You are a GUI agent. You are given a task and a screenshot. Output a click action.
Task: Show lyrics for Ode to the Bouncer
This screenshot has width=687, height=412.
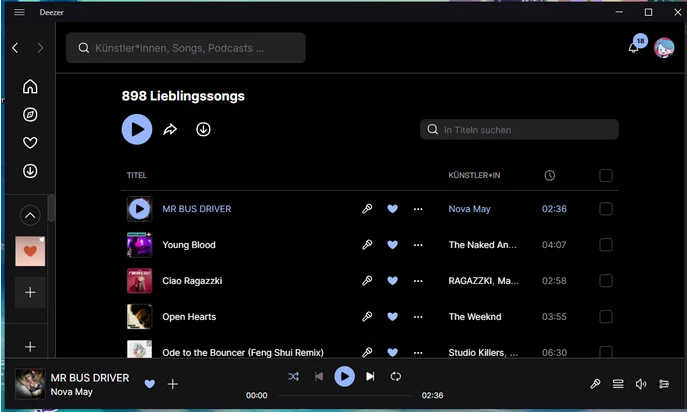pyautogui.click(x=367, y=352)
